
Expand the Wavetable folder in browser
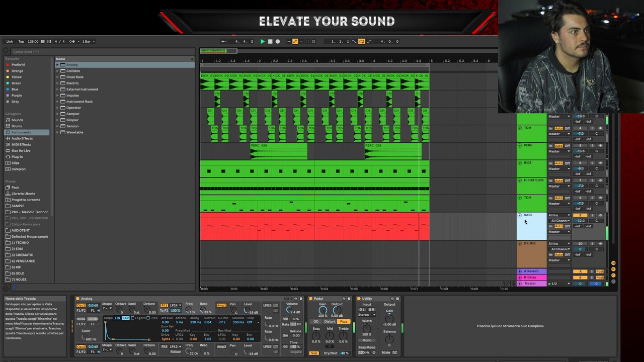pos(58,132)
